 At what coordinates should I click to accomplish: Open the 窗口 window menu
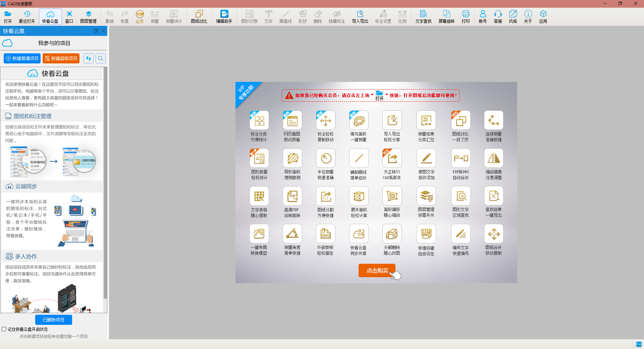69,16
